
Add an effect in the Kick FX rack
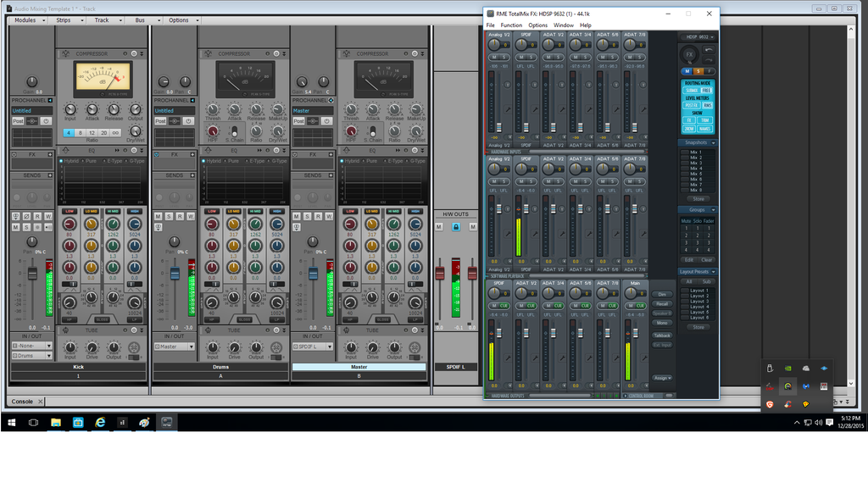point(50,154)
